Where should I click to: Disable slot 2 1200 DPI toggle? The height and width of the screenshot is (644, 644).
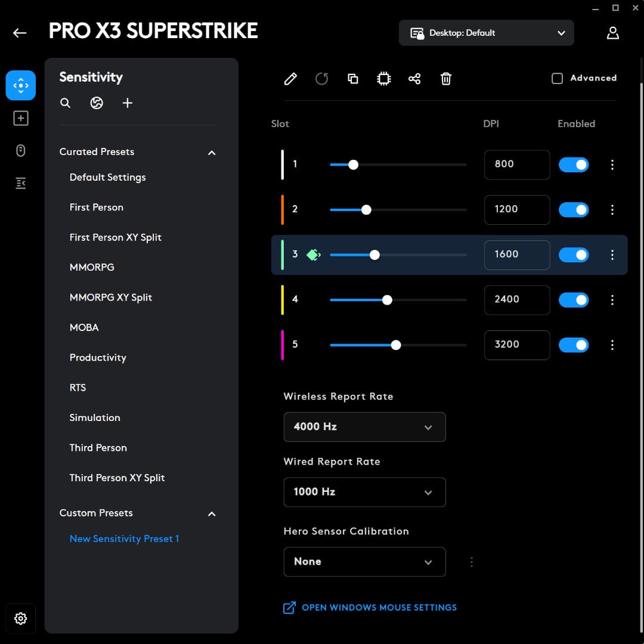click(x=574, y=210)
